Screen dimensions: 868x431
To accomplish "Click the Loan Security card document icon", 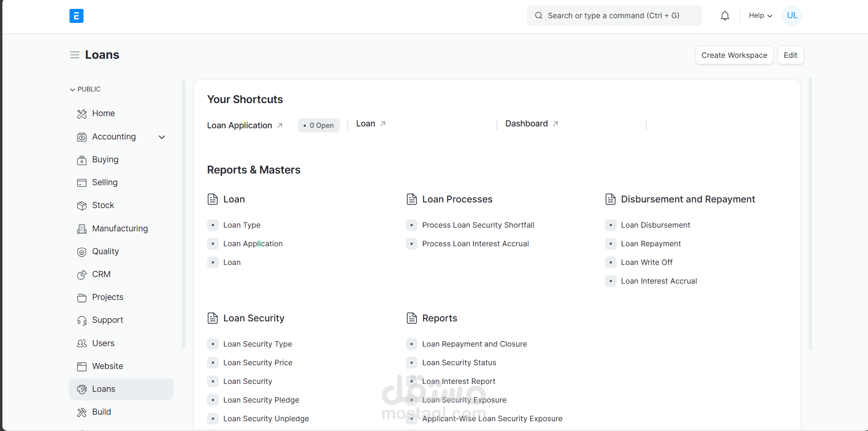I will pyautogui.click(x=213, y=318).
